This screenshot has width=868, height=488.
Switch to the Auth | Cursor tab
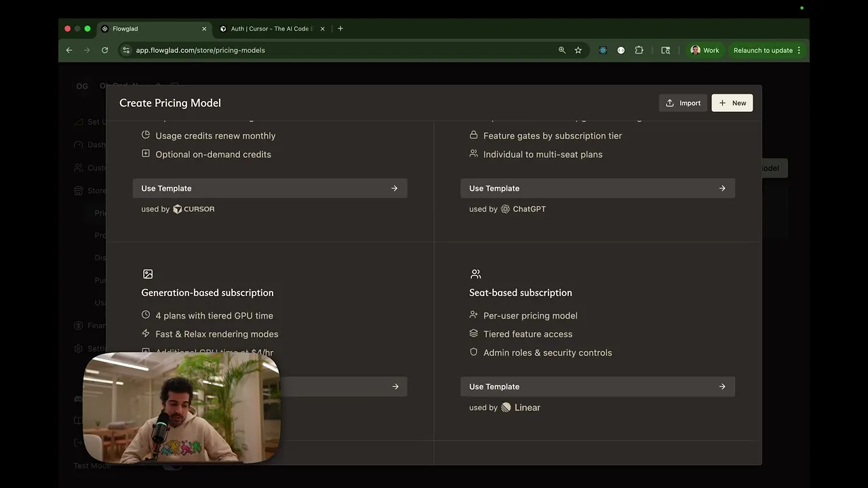tap(270, 29)
